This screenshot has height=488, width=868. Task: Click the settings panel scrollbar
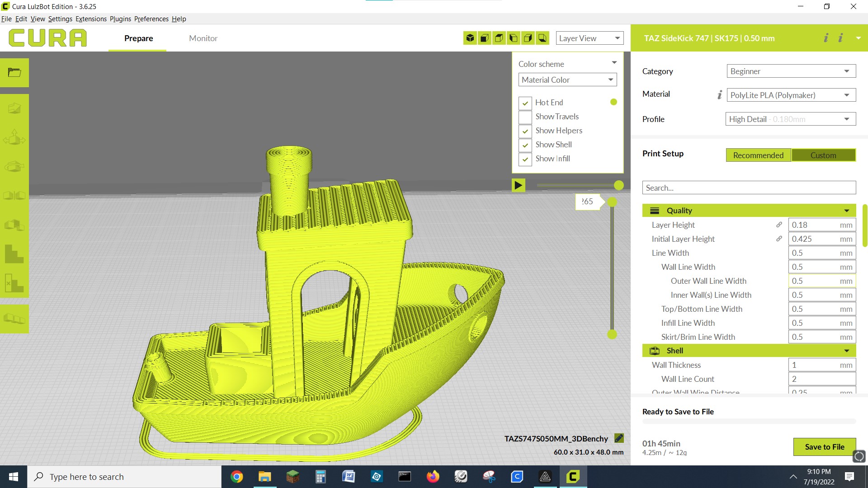point(865,226)
